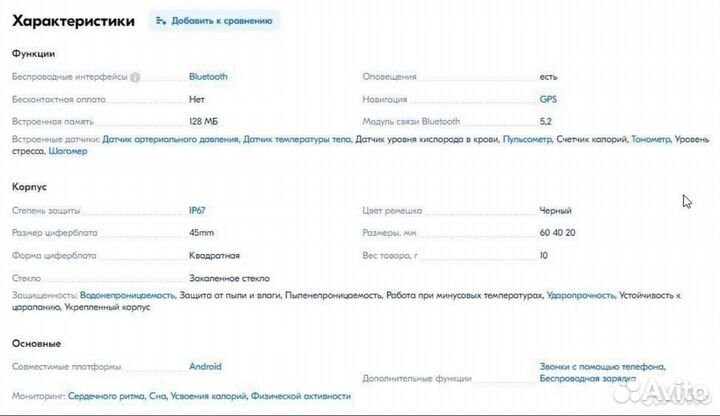Follow the Водонепроницаемость link
720x416 pixels.
[x=128, y=295]
